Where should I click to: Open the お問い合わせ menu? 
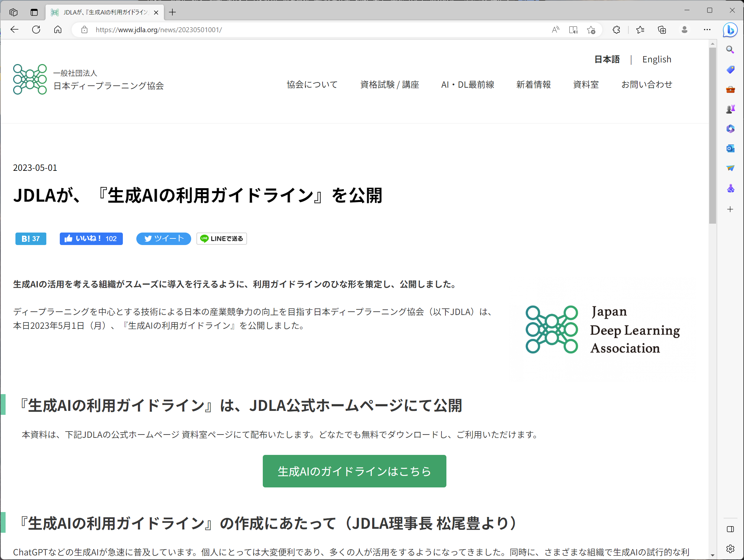(646, 84)
